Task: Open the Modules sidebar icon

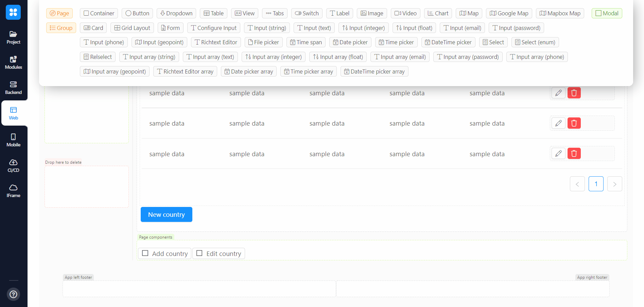Action: click(13, 63)
